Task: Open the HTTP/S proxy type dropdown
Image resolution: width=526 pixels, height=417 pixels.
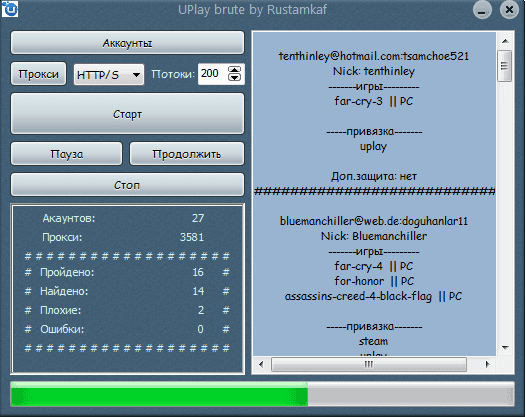Action: [x=109, y=74]
